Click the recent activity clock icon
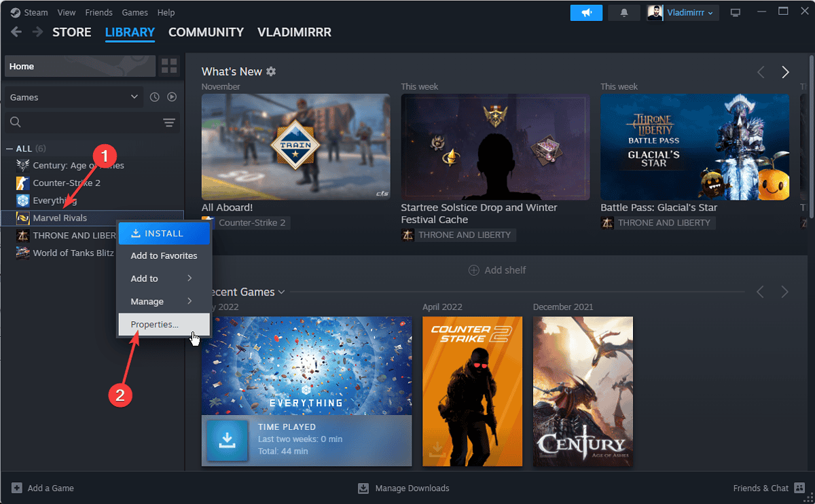Image resolution: width=815 pixels, height=504 pixels. 155,97
